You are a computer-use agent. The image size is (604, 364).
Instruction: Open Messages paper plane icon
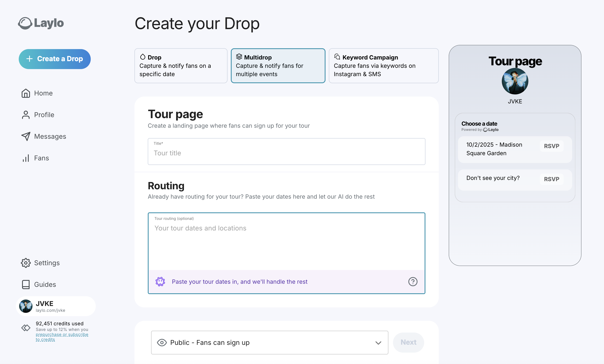pos(25,136)
